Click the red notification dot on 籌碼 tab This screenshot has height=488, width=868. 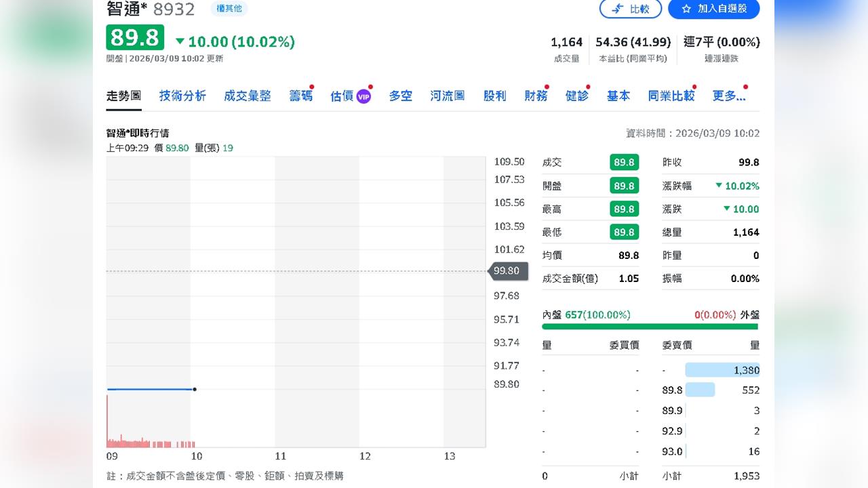[x=313, y=85]
